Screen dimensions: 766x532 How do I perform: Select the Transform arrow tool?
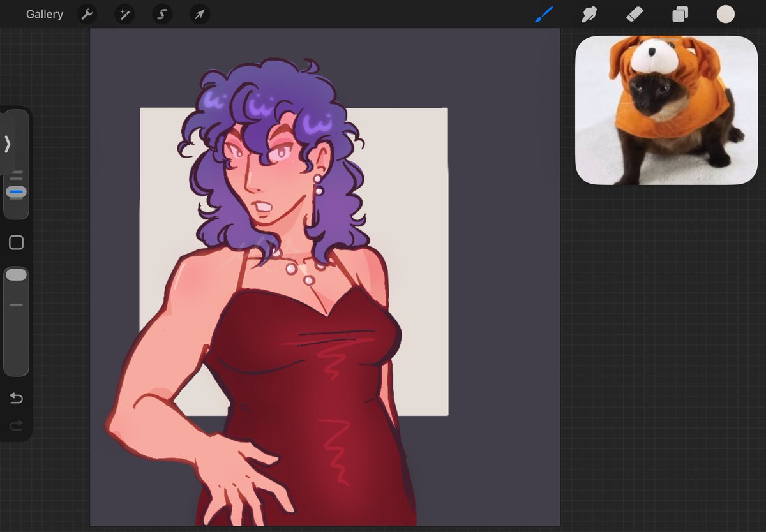(200, 14)
